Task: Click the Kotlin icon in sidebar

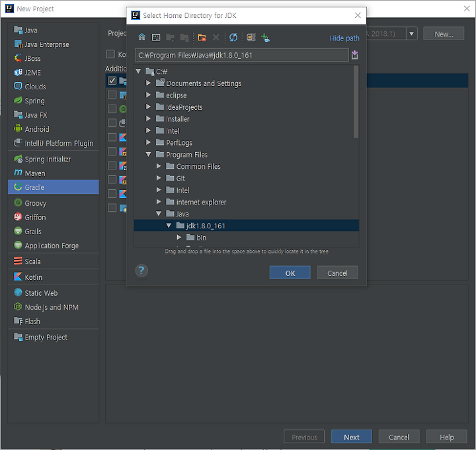Action: (18, 277)
